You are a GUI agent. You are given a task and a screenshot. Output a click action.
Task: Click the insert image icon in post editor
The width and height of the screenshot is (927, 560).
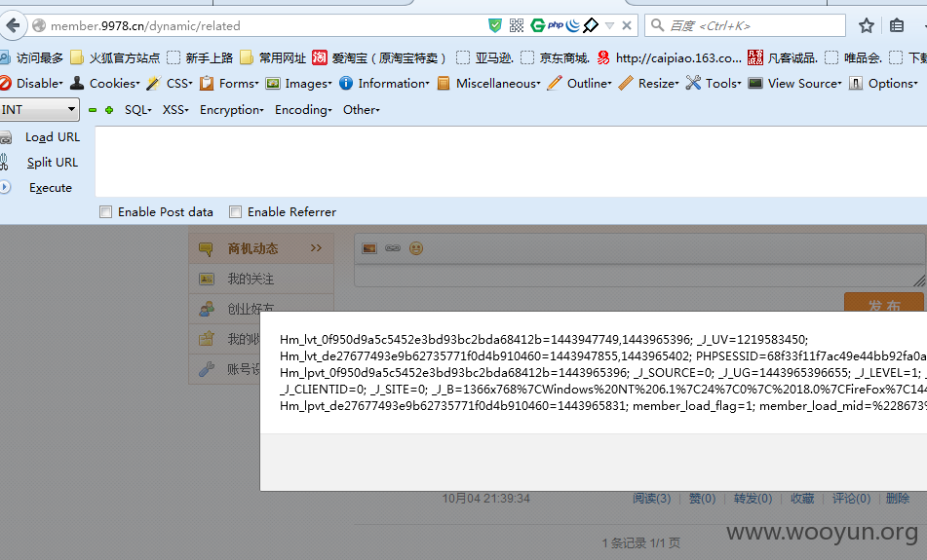click(369, 248)
